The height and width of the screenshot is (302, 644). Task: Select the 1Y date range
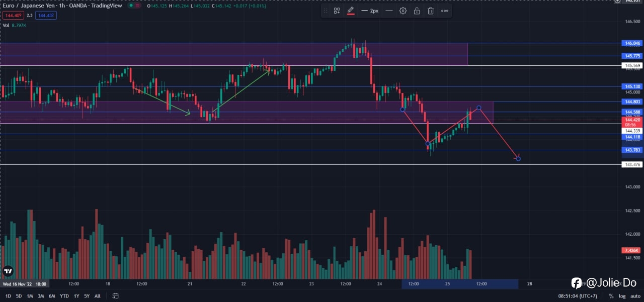coord(76,296)
